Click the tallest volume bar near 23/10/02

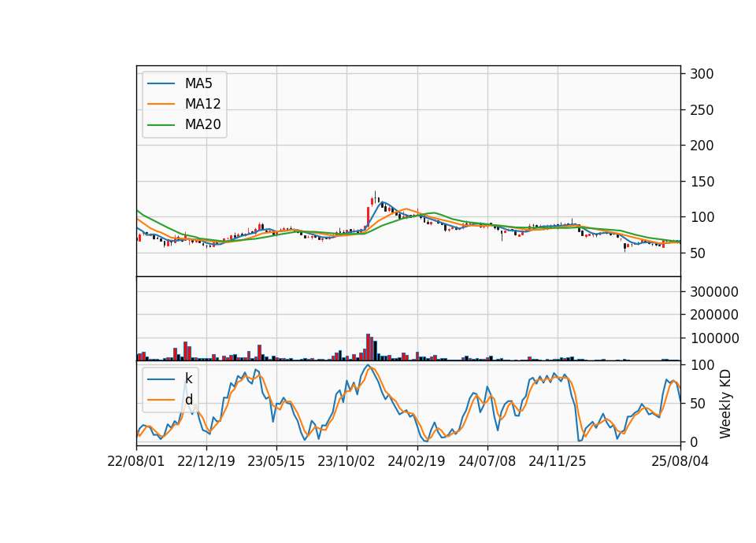pos(368,347)
